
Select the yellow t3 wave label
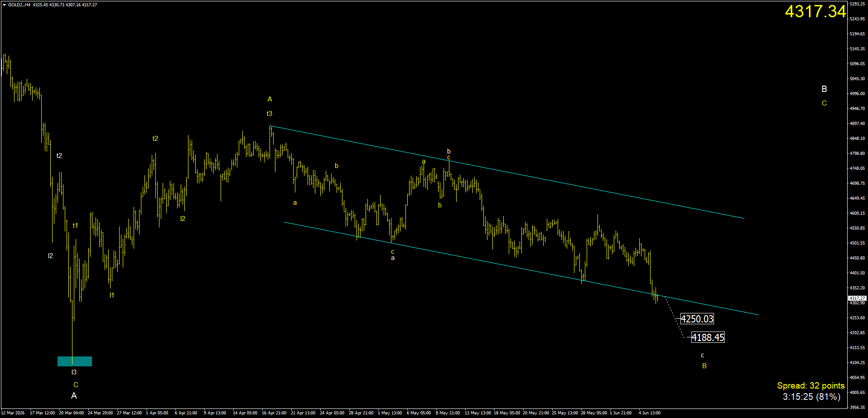tap(270, 114)
